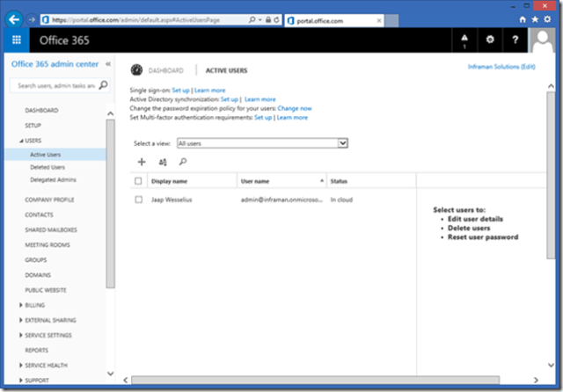Select Delegated Admins in navigation
Screen dimensions: 563x392
tap(53, 179)
